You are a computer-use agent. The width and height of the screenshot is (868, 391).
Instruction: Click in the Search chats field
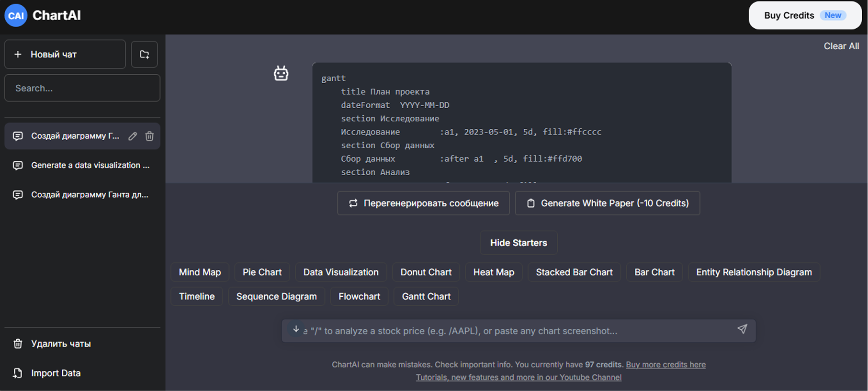82,88
